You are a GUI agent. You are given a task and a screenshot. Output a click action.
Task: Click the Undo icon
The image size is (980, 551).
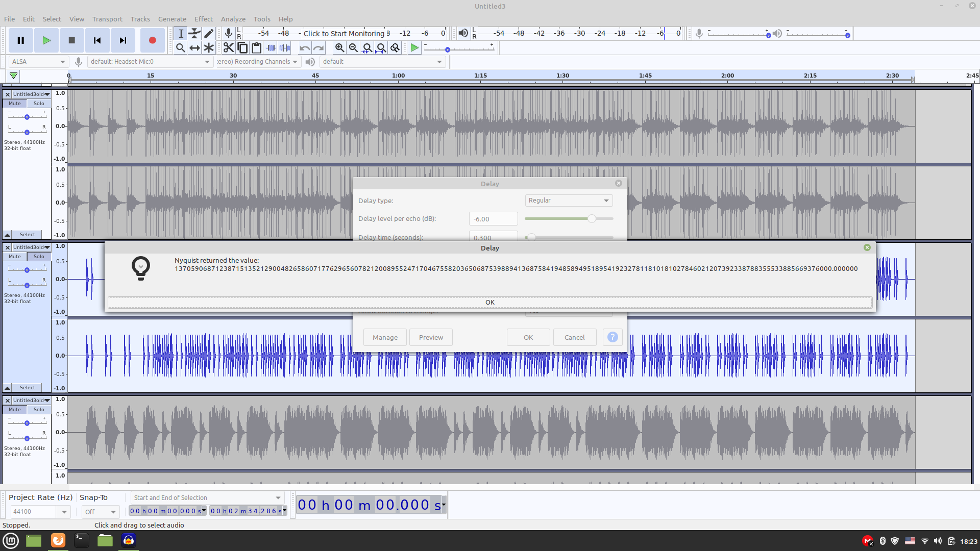[305, 48]
